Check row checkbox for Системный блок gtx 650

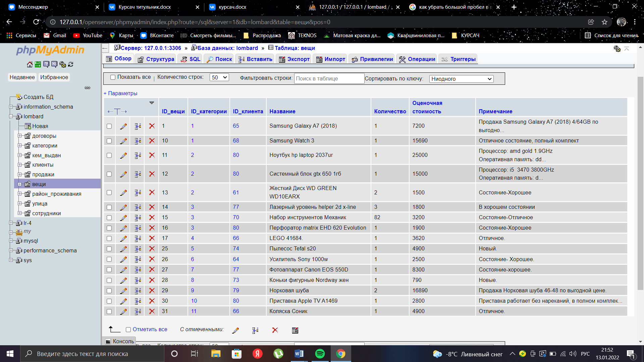pyautogui.click(x=109, y=174)
